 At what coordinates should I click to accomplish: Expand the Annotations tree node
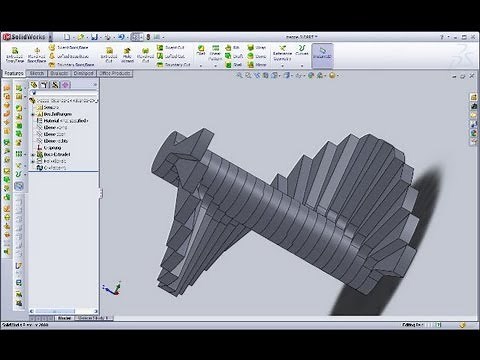[33, 114]
